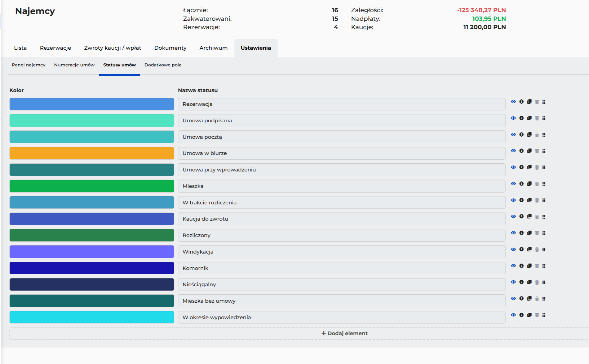Viewport: 589px width, 364px height.
Task: Duplicate the Mieszka status row
Action: point(529,184)
